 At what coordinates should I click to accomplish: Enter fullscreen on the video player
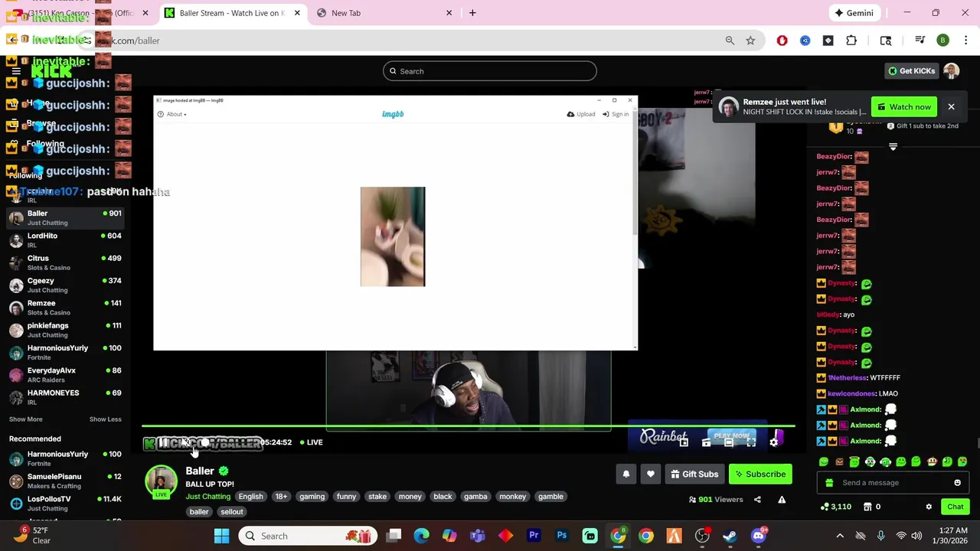click(751, 442)
